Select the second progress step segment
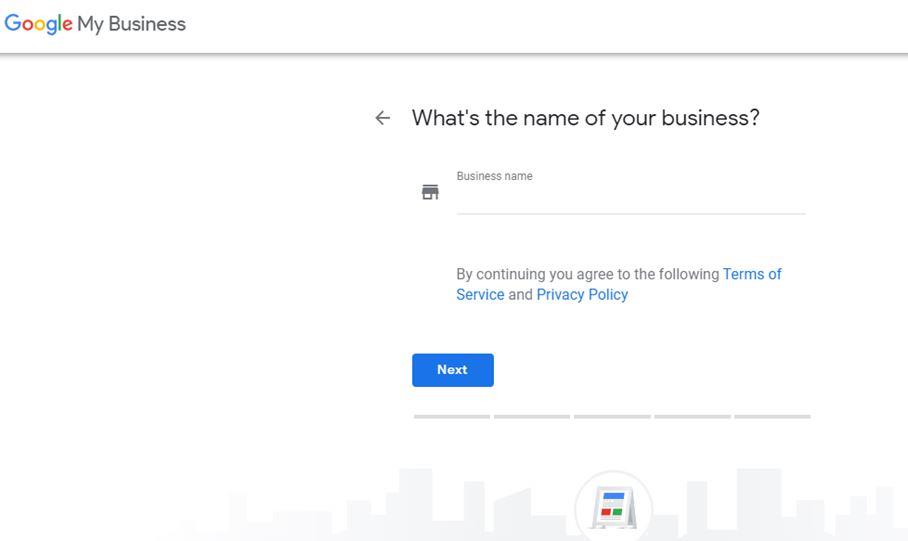This screenshot has width=908, height=541. coord(532,416)
